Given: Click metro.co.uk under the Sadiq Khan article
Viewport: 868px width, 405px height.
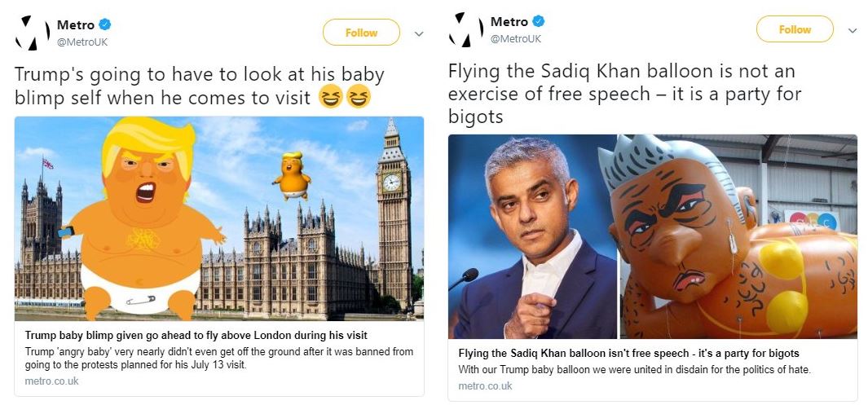Looking at the screenshot, I should click(x=485, y=385).
